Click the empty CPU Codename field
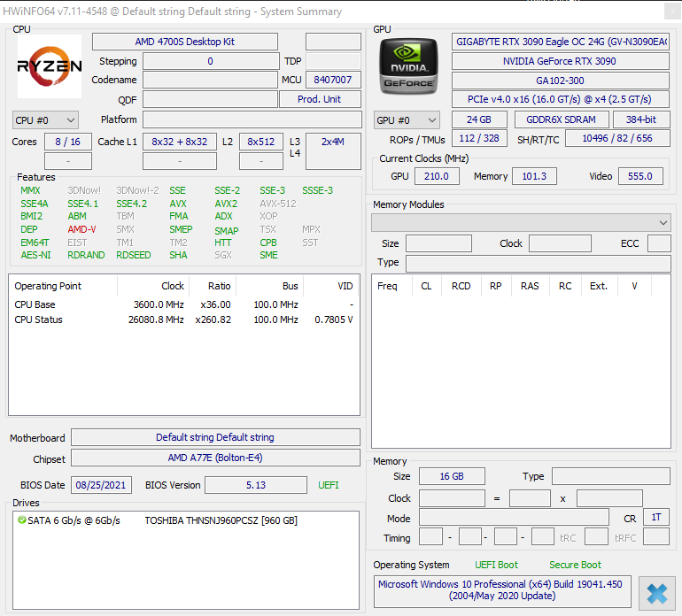 (211, 80)
